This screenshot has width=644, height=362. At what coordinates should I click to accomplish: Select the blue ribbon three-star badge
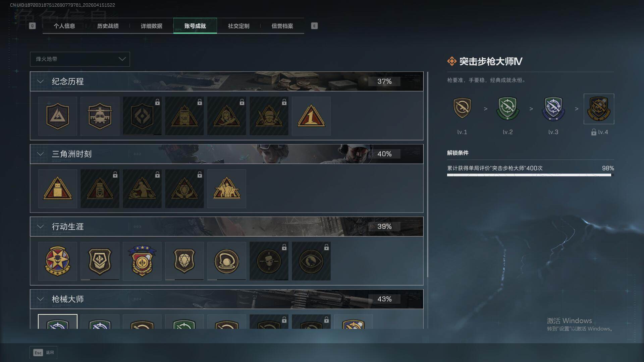click(x=142, y=261)
